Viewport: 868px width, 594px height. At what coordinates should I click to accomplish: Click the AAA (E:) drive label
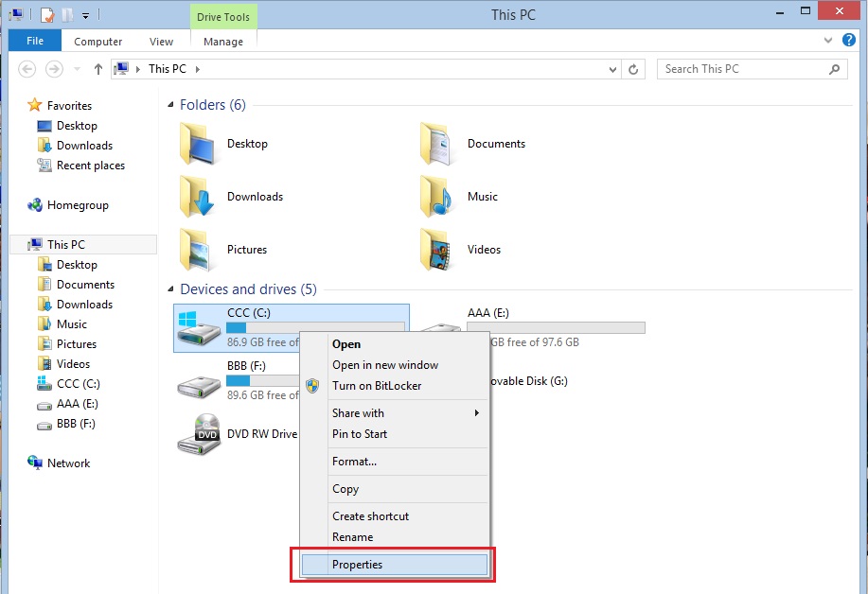pyautogui.click(x=487, y=313)
